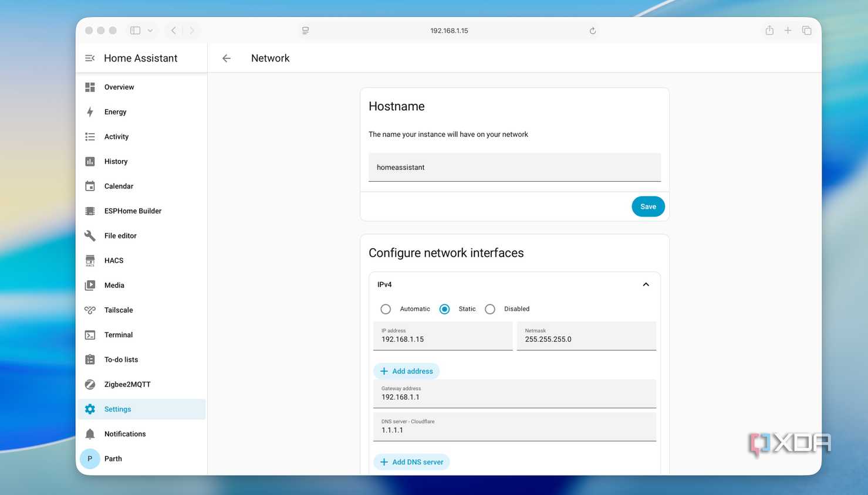Screen dimensions: 868x495
Task: Open the Energy menu item
Action: click(x=141, y=112)
